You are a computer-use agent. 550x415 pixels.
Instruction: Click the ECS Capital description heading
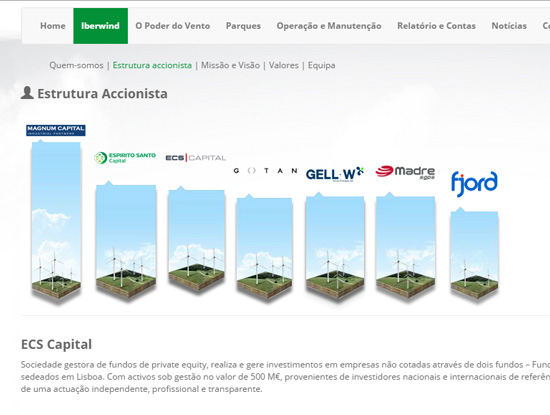56,344
